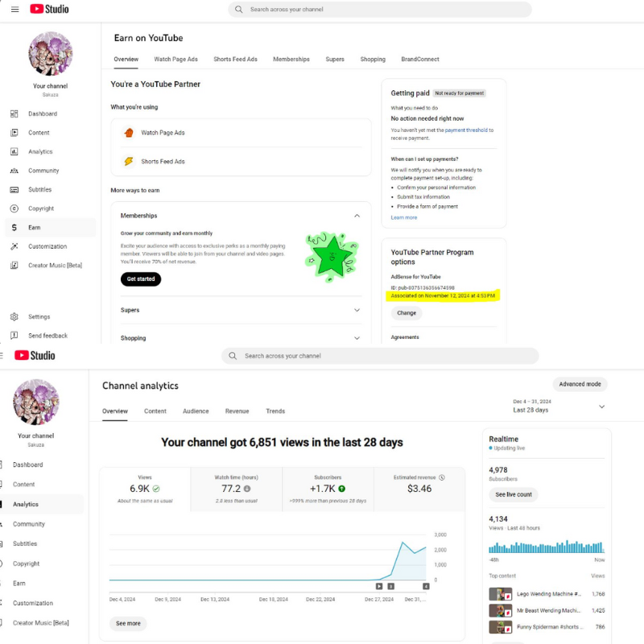Open Copyright in top window sidebar
The height and width of the screenshot is (644, 644).
point(41,208)
